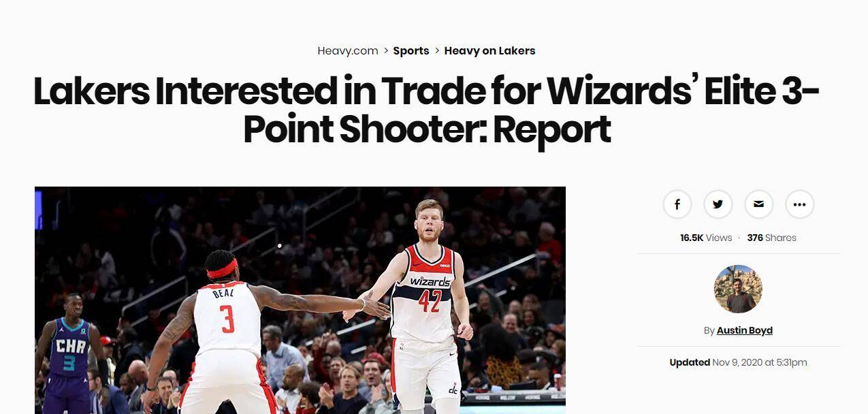The width and height of the screenshot is (868, 414).
Task: Click the "By" label beside author name
Action: [x=709, y=330]
